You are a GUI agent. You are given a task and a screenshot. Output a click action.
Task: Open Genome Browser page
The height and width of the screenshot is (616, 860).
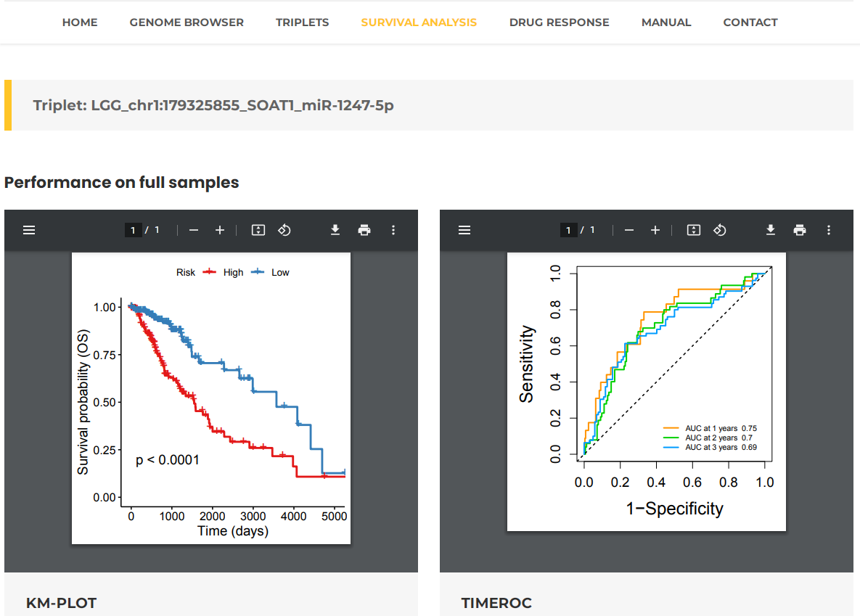point(187,22)
